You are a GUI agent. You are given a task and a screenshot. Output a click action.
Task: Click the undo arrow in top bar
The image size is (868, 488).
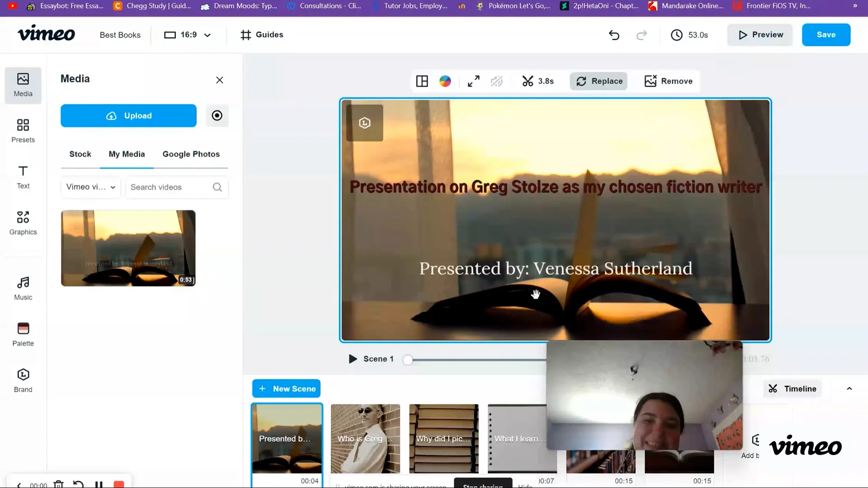point(614,35)
